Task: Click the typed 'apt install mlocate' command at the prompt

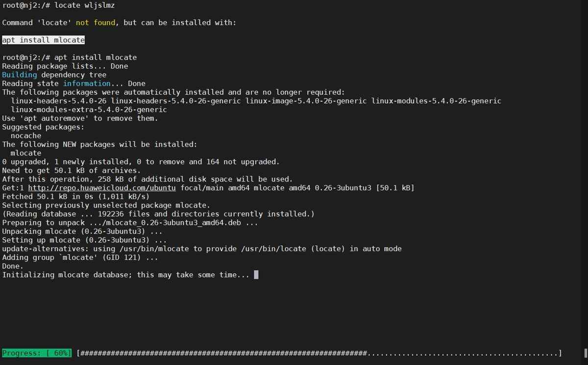Action: tap(96, 57)
